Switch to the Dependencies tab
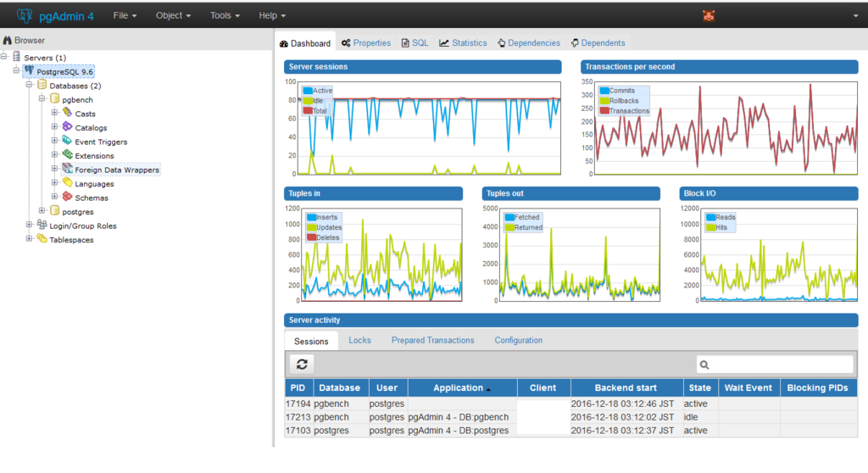 point(529,42)
